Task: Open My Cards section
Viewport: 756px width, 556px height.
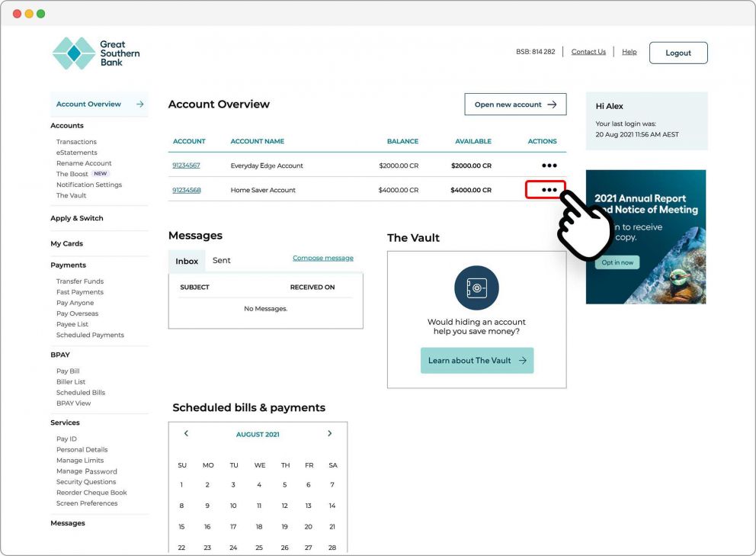Action: pyautogui.click(x=66, y=244)
